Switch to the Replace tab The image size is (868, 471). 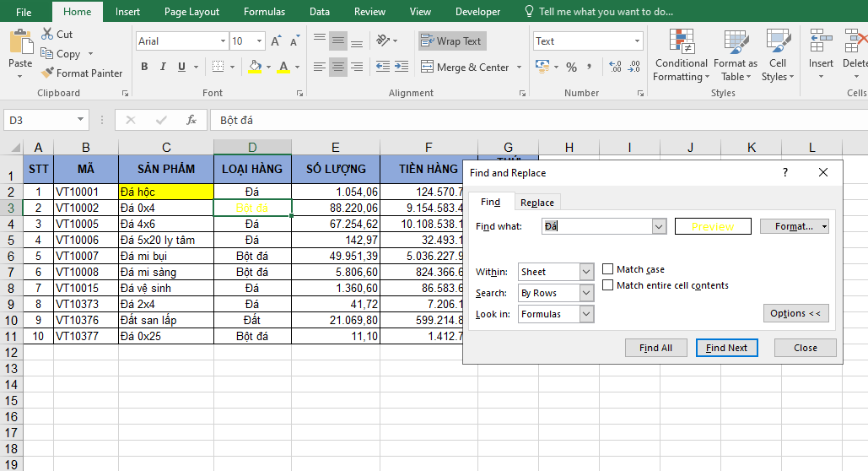point(537,203)
